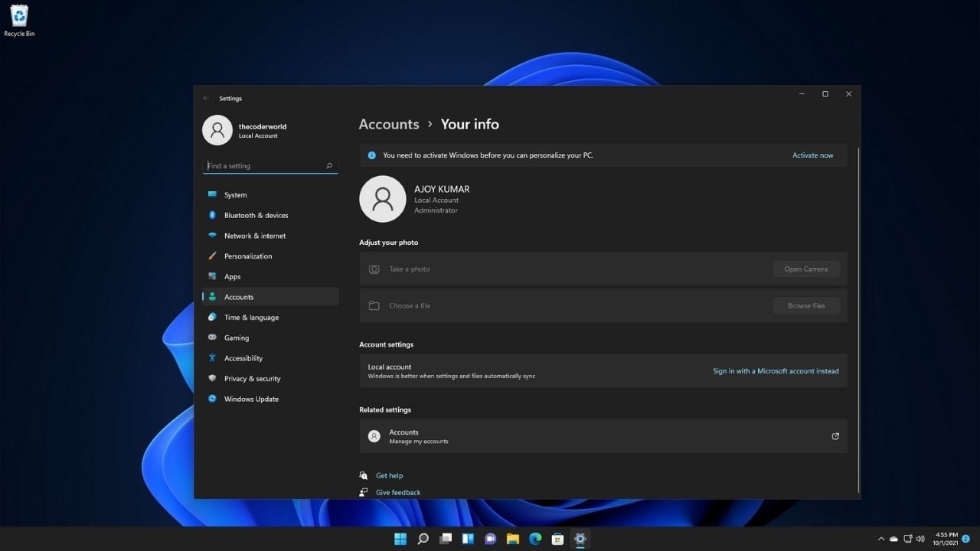Click camera icon beside Take a photo
This screenshot has width=980, height=551.
point(374,269)
